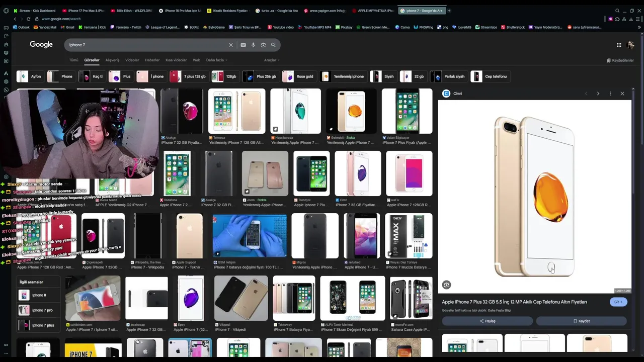Open the Google apps grid icon

[x=619, y=45]
